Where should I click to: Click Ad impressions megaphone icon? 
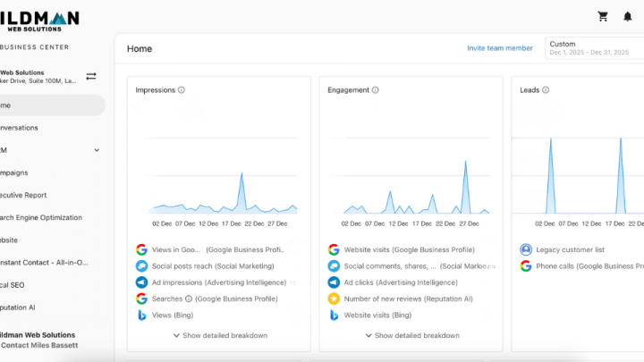(141, 282)
